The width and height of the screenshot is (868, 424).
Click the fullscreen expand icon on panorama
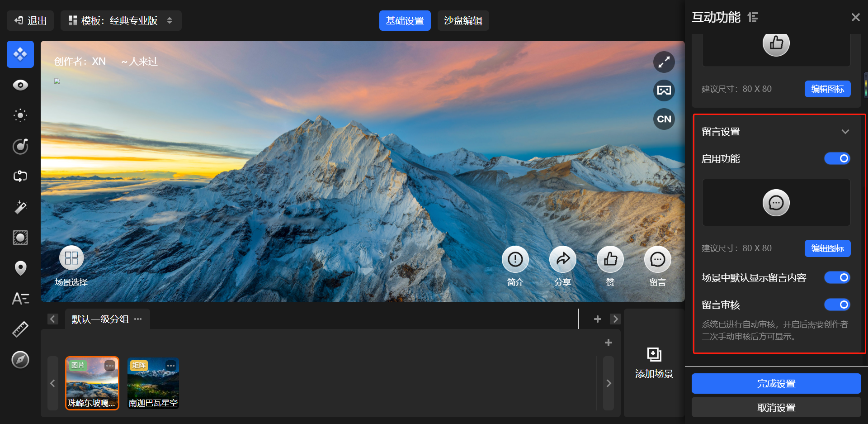664,62
